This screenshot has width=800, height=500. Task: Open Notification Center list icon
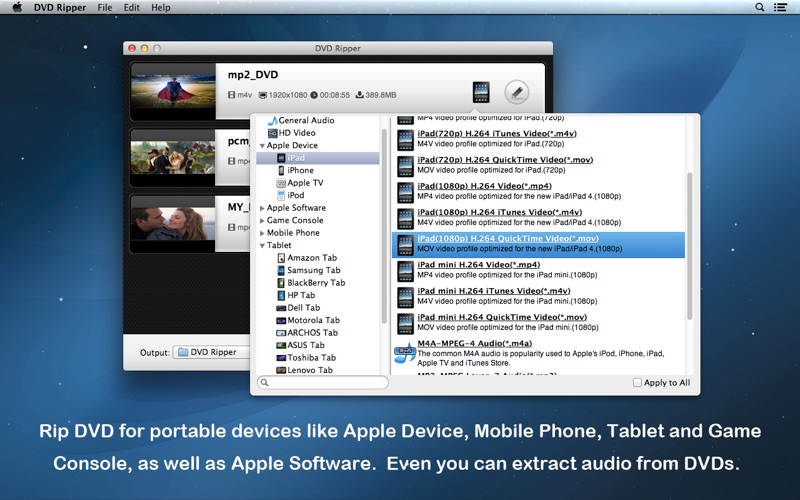780,7
